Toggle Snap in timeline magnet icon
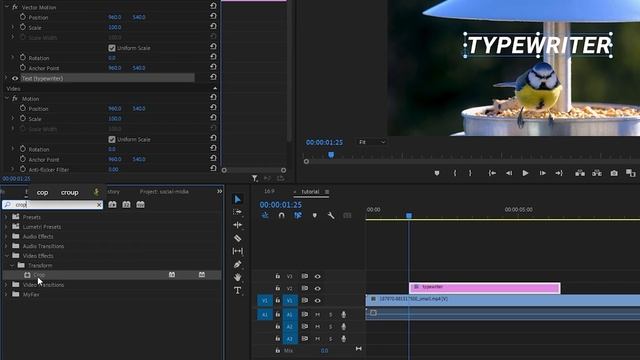The width and height of the screenshot is (640, 360). point(281,216)
